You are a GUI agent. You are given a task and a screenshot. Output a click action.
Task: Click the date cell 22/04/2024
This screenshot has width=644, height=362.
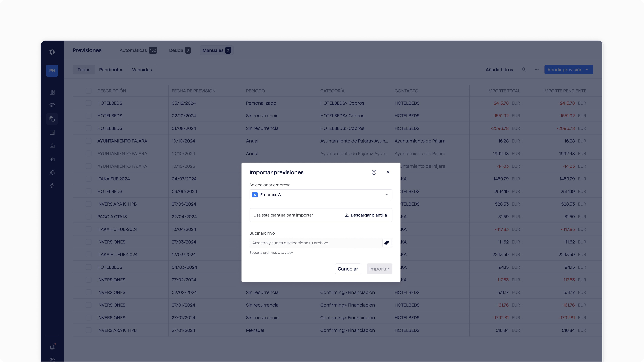184,217
